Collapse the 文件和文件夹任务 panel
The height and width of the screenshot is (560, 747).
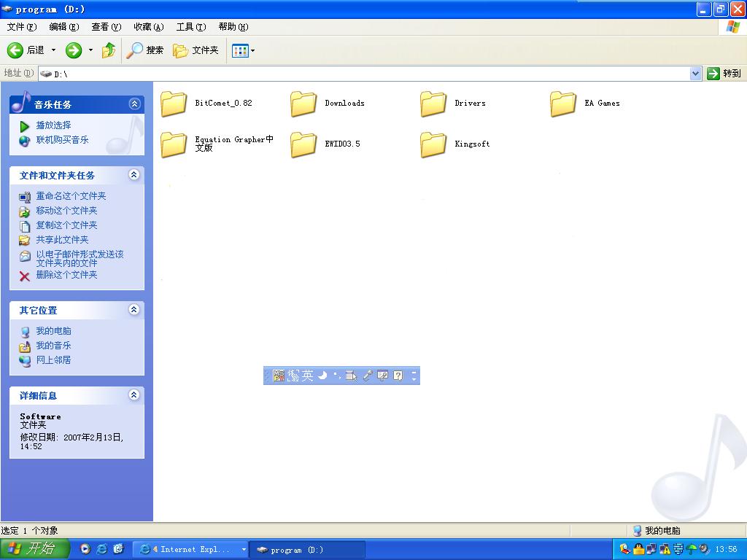[x=134, y=175]
